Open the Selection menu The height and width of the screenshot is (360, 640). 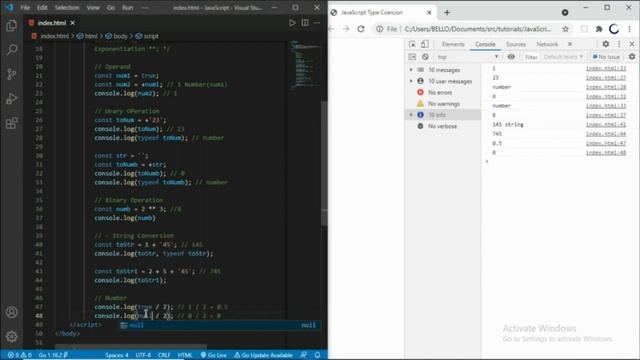point(67,7)
